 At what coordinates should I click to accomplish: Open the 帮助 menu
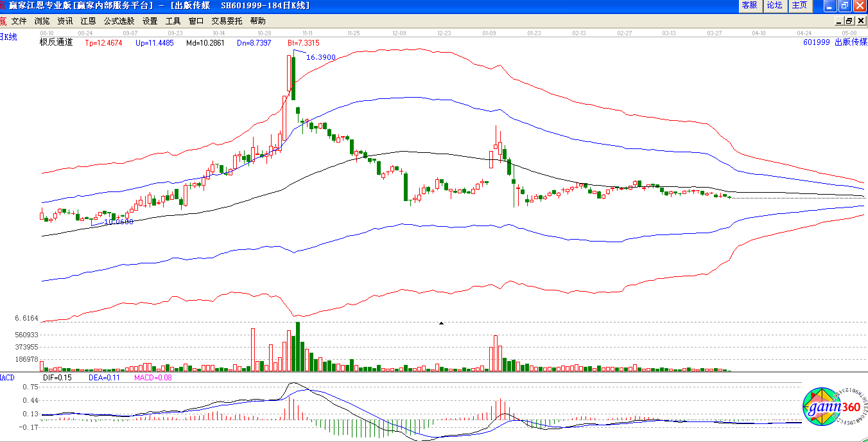click(x=257, y=21)
